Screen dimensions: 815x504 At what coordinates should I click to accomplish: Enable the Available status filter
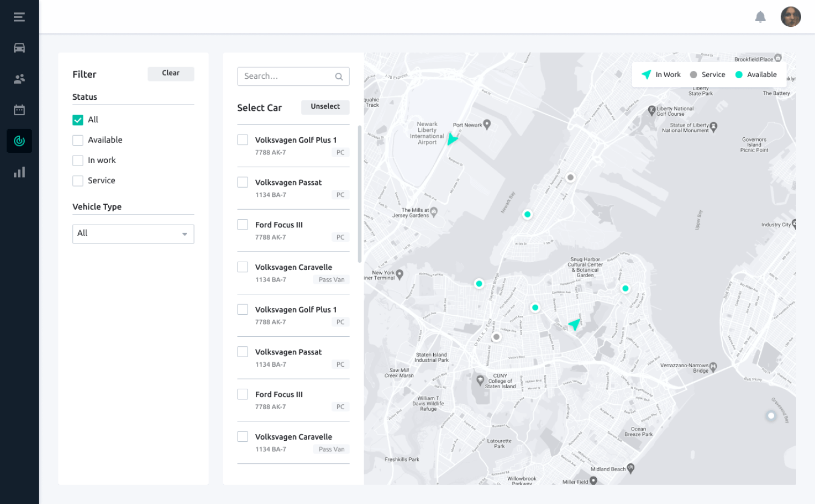click(x=78, y=139)
